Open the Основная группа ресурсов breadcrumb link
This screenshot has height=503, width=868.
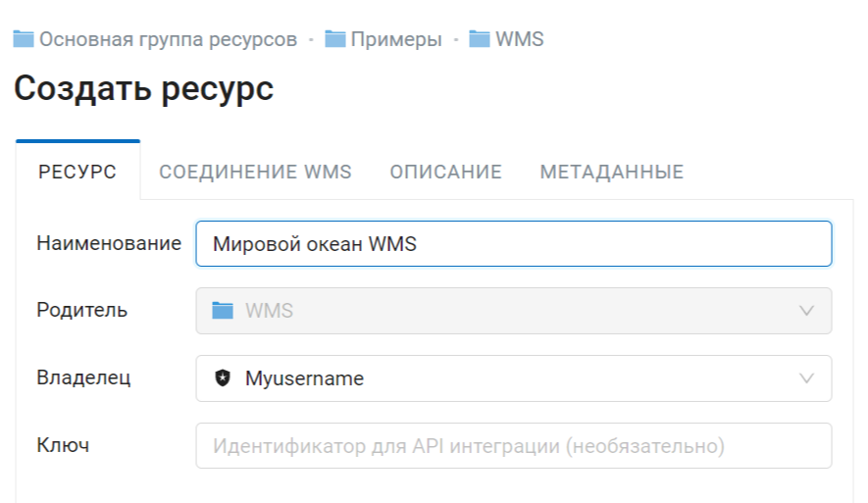[x=168, y=40]
